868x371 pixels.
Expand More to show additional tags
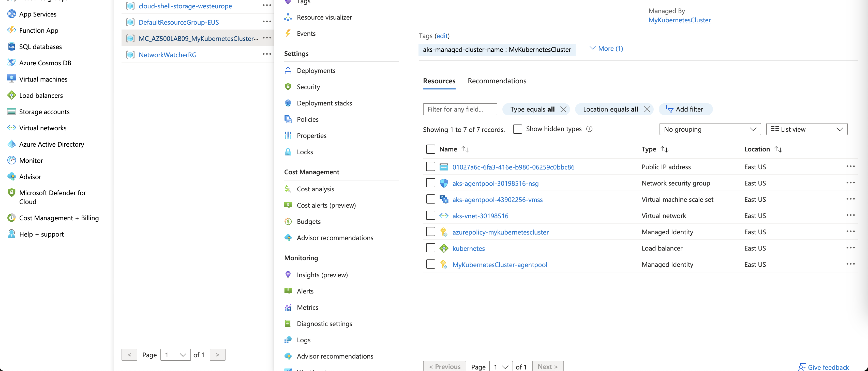[x=606, y=48]
